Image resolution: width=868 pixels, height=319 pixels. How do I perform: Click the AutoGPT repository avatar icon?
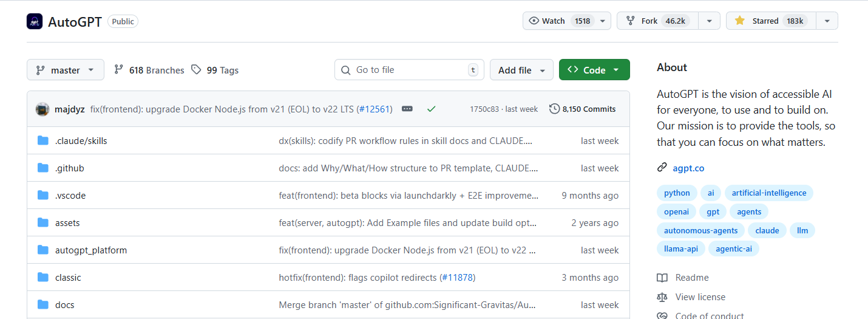tap(35, 21)
